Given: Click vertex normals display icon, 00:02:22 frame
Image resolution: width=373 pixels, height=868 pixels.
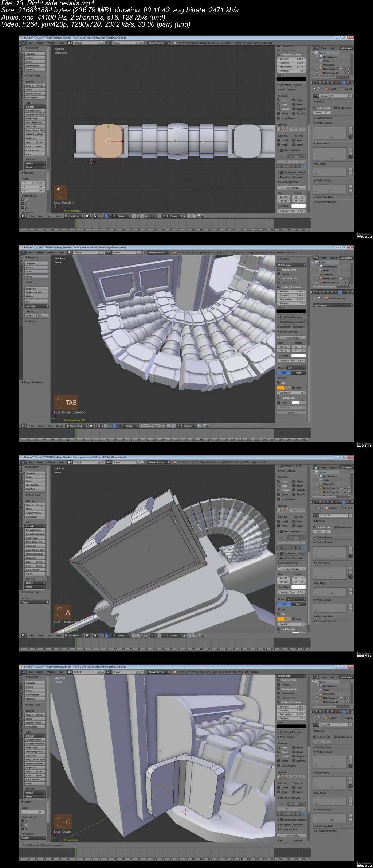Looking at the screenshot, I should coord(279,129).
